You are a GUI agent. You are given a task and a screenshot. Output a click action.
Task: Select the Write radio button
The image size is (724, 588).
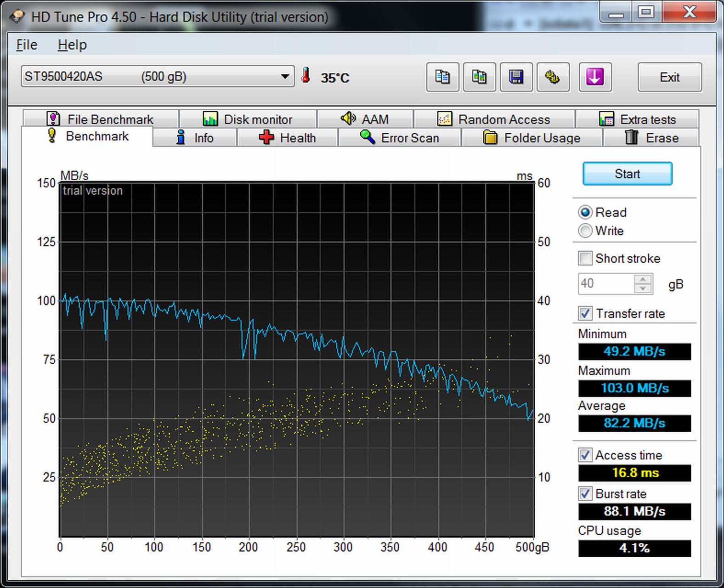[x=585, y=231]
